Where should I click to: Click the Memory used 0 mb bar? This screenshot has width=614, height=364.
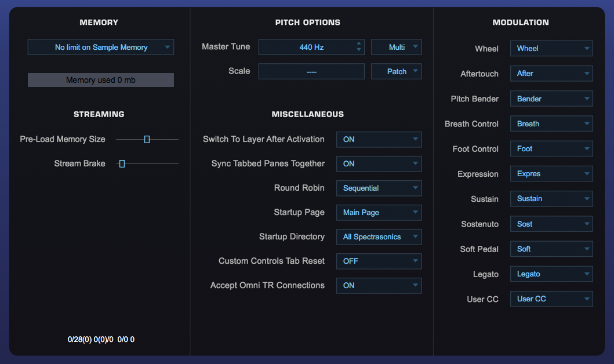[x=101, y=80]
